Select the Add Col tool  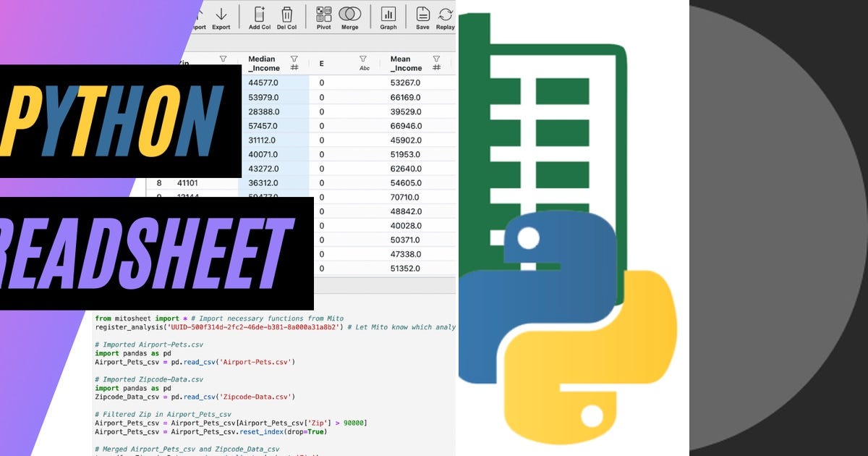click(258, 16)
